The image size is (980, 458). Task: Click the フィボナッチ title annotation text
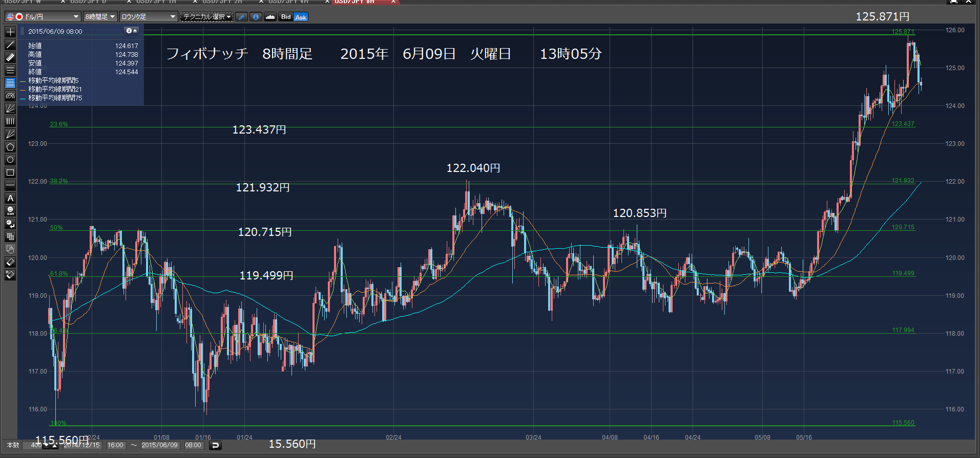(207, 54)
